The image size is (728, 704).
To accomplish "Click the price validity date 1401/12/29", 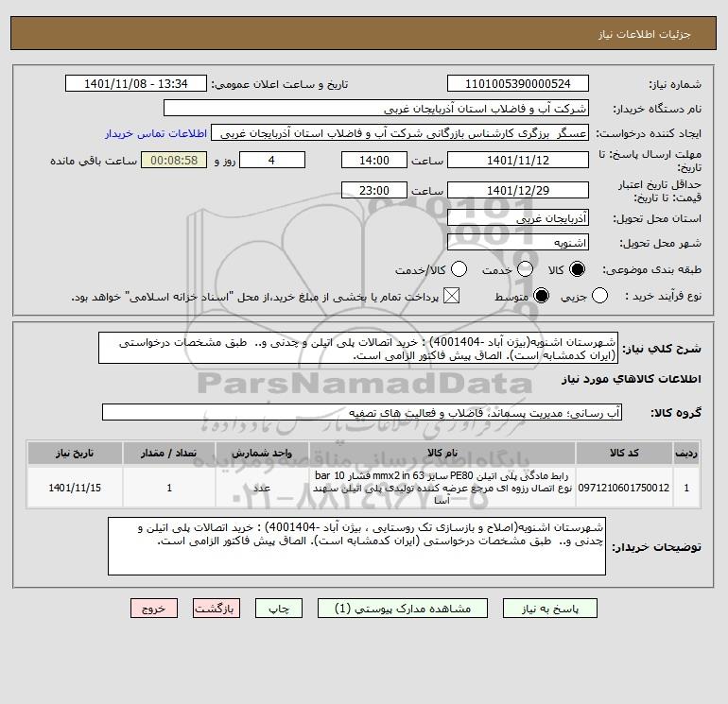I will pos(518,190).
